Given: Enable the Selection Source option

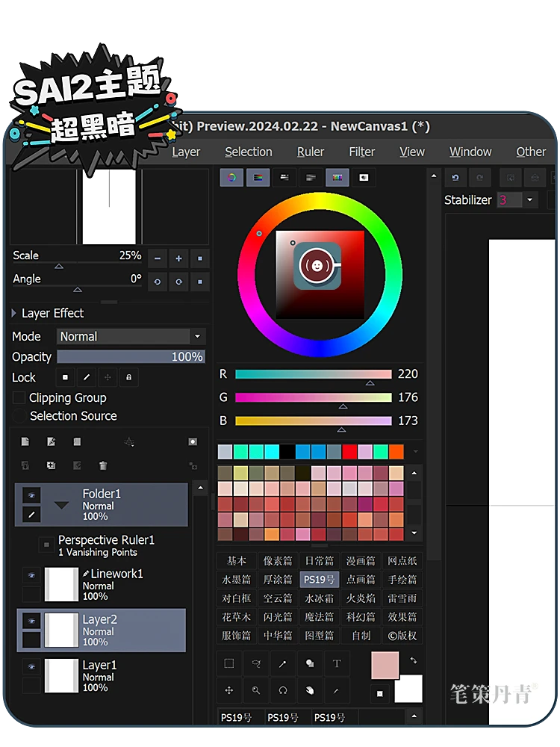Looking at the screenshot, I should pyautogui.click(x=19, y=416).
